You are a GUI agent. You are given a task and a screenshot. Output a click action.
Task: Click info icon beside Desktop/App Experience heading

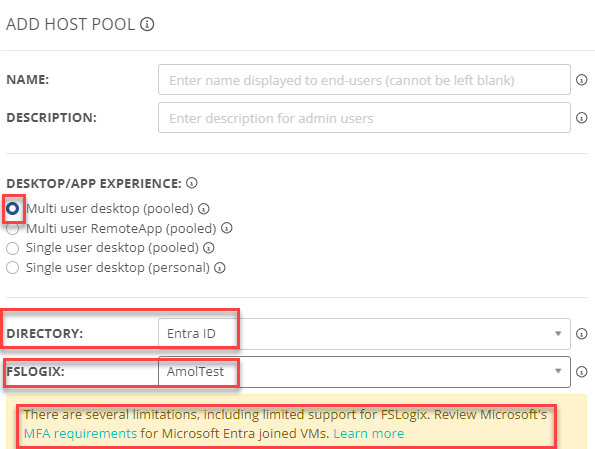coord(192,183)
